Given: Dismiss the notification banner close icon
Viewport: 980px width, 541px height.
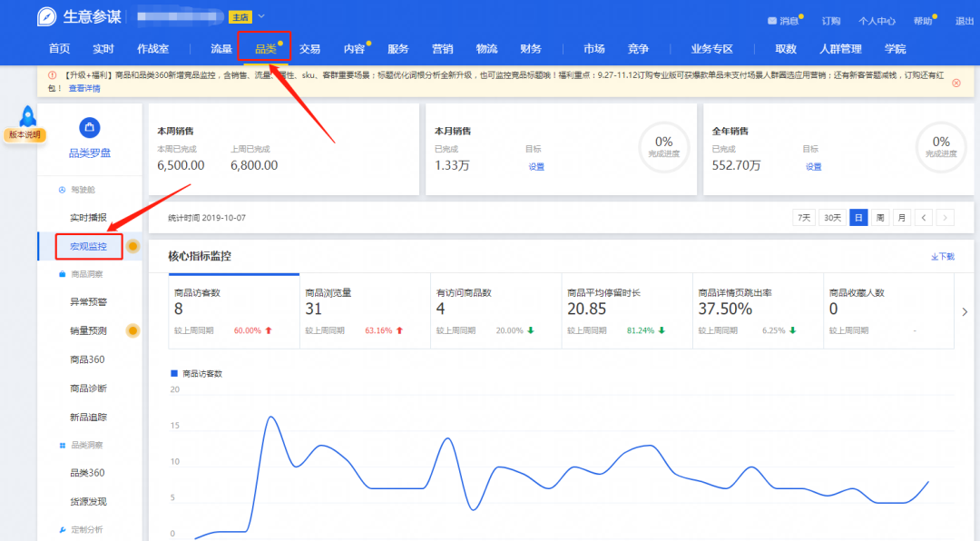Looking at the screenshot, I should click(x=955, y=82).
